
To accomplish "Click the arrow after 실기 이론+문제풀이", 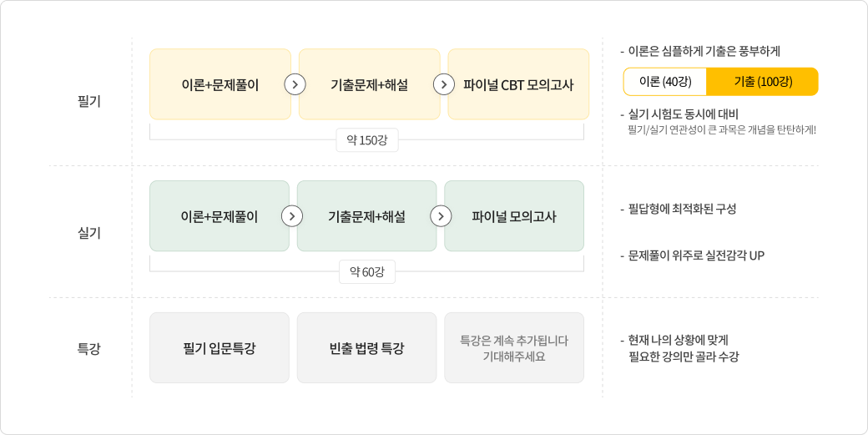I will 292,216.
